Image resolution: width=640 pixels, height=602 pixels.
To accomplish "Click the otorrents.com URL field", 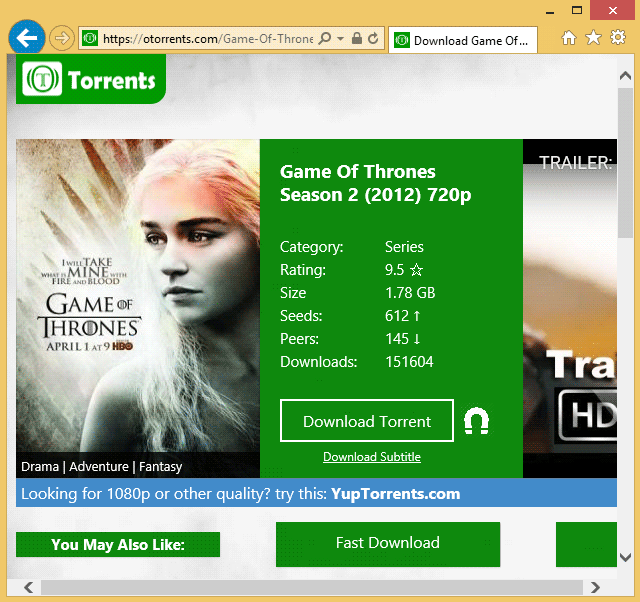I will [207, 39].
